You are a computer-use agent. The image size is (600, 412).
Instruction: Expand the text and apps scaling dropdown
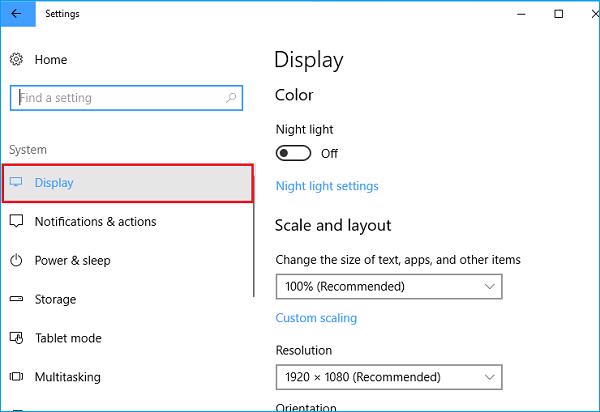tap(388, 287)
